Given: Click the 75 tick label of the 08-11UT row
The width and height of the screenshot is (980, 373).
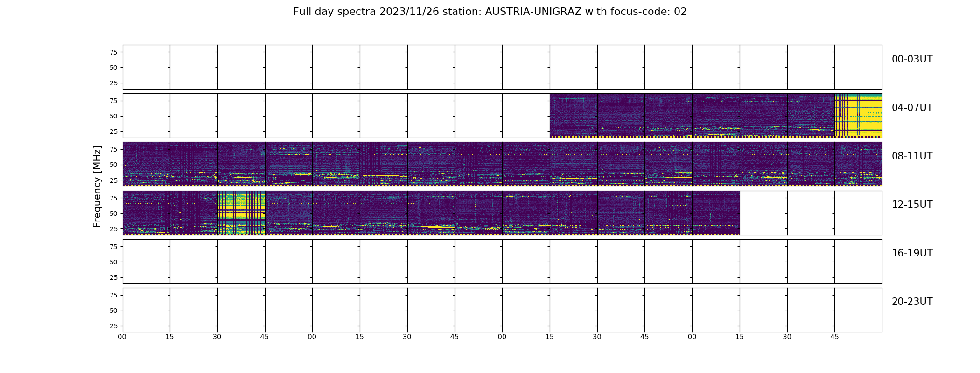Looking at the screenshot, I should point(113,149).
